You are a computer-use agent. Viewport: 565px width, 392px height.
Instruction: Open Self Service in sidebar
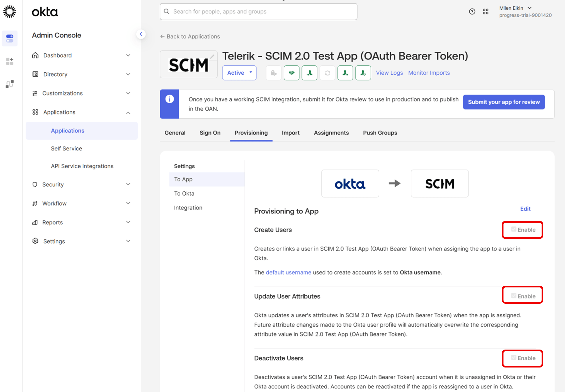66,149
